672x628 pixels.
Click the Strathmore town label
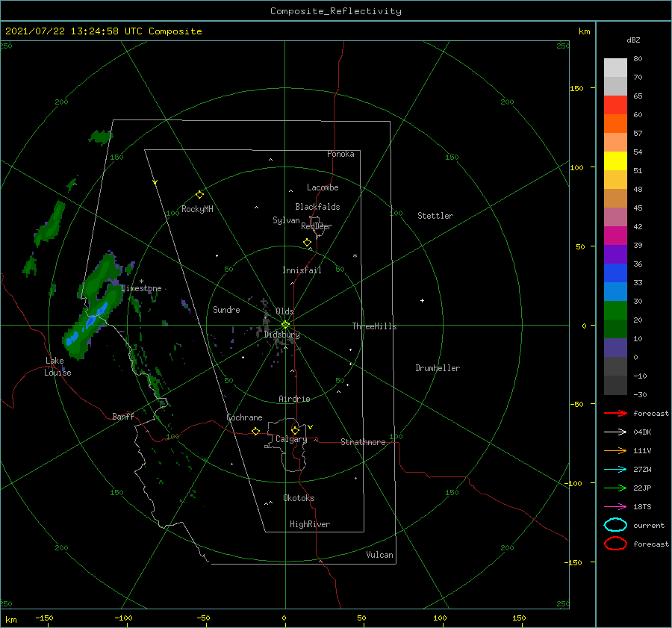click(x=363, y=442)
